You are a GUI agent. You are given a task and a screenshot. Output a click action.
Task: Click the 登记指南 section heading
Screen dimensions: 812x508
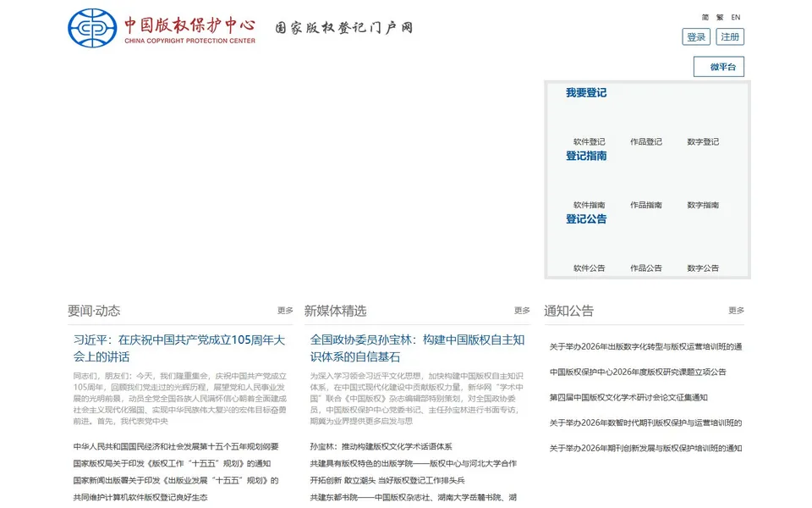(586, 156)
